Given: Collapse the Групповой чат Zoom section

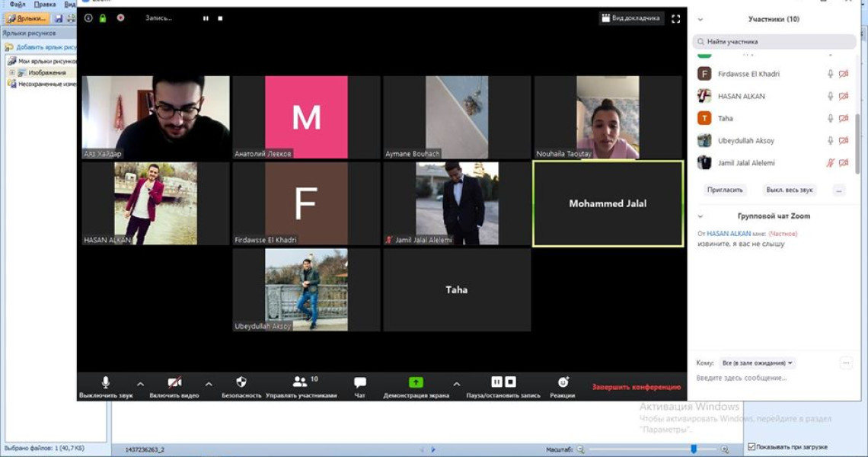Looking at the screenshot, I should click(x=700, y=216).
